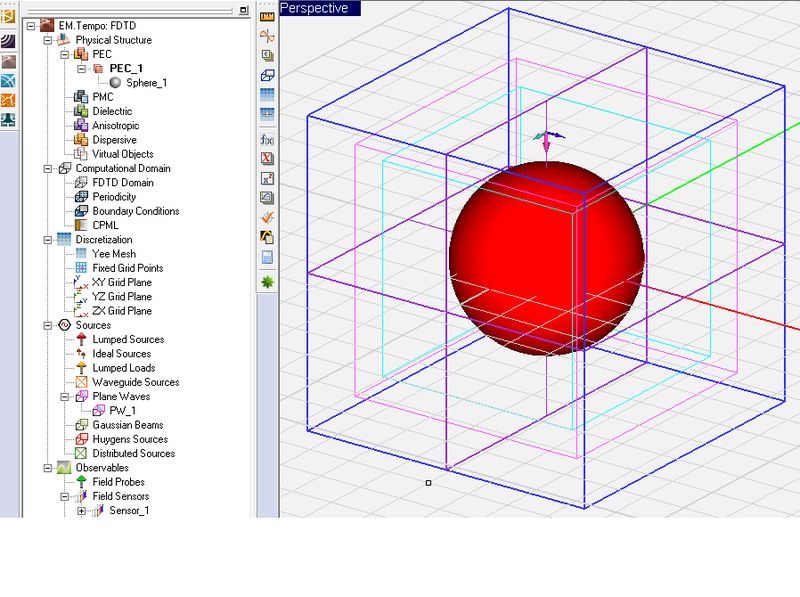This screenshot has height=597, width=800.
Task: Select PW_1 plane wave item
Action: 122,411
